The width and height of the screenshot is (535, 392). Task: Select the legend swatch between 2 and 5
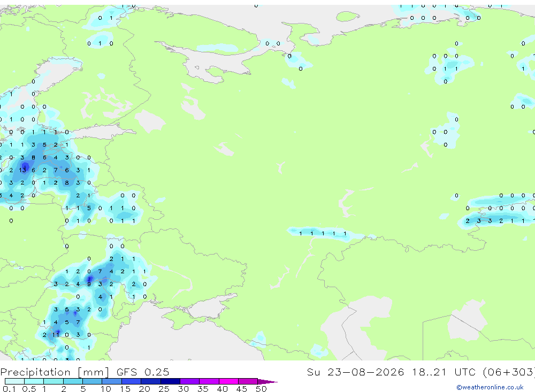point(73,381)
